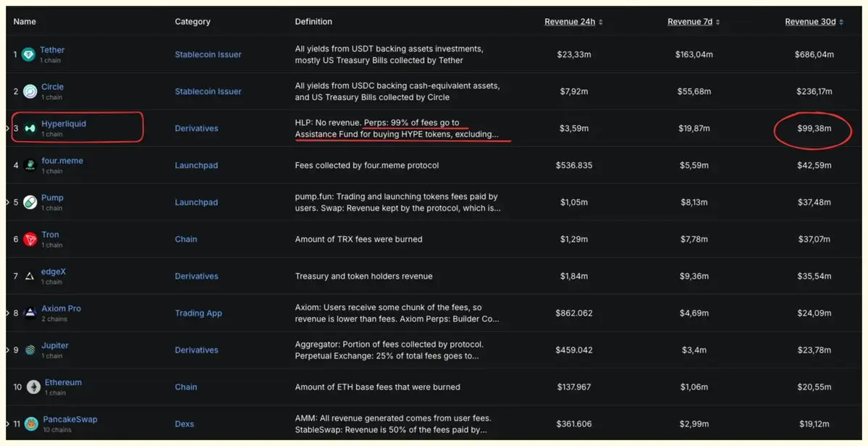
Task: Open Chain category in Ethereum row
Action: [186, 387]
